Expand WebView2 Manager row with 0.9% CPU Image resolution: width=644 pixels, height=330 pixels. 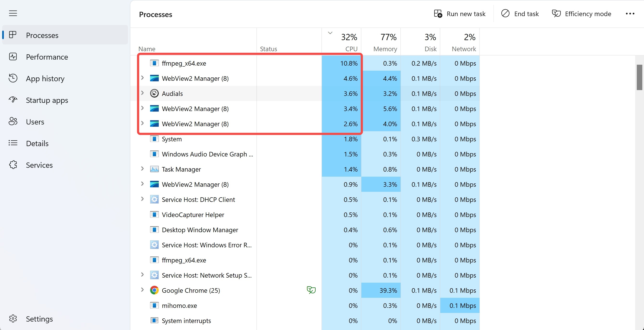click(x=142, y=184)
